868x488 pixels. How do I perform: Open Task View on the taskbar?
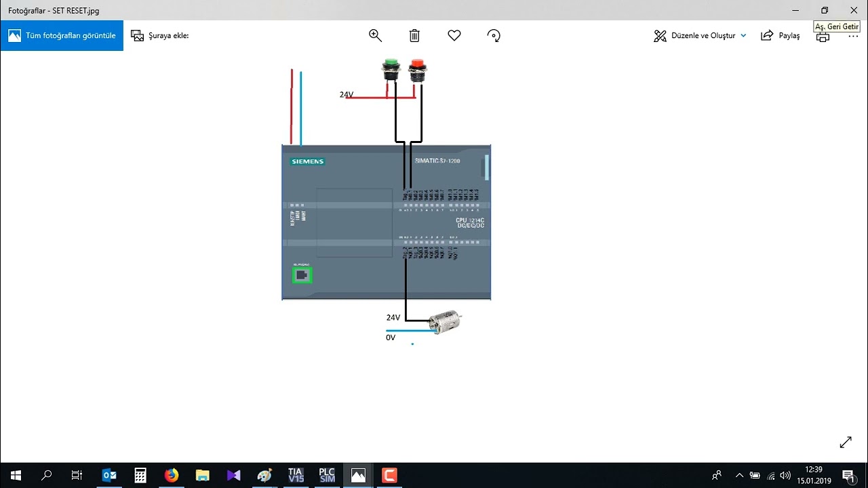click(x=77, y=475)
